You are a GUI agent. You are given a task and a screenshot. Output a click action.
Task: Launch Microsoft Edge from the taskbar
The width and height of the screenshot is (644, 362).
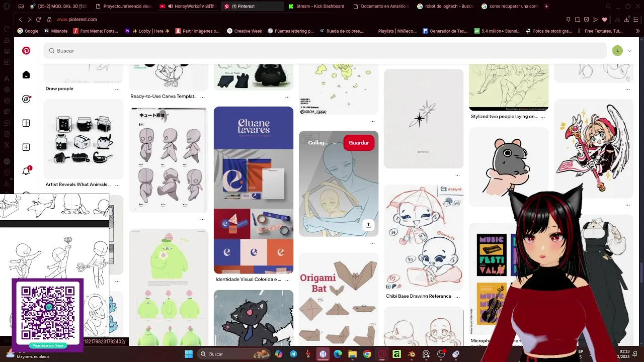[338, 354]
